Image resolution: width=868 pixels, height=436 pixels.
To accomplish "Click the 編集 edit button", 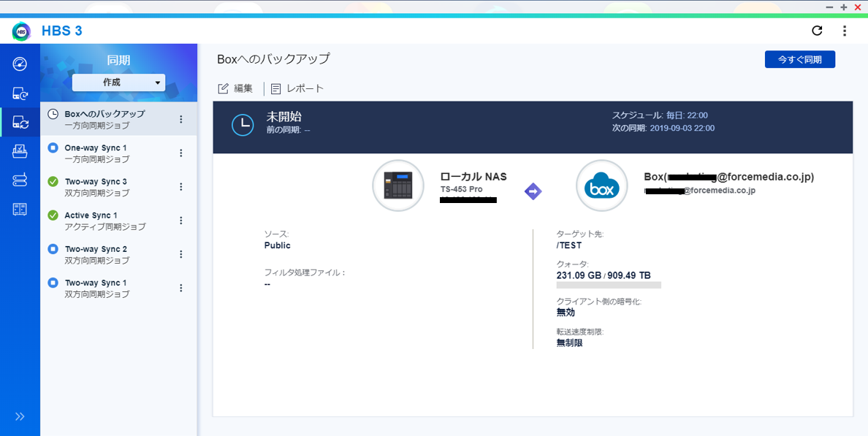I will coord(235,88).
